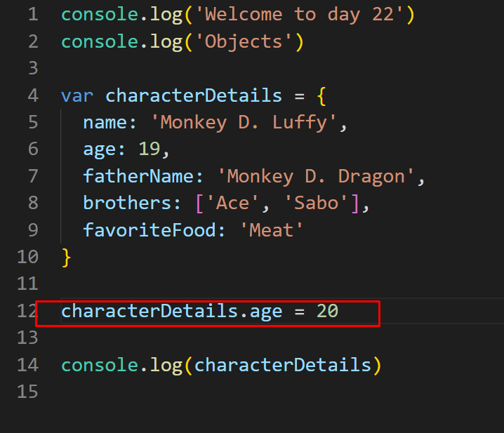Click the favoriteFood property key

[150, 230]
